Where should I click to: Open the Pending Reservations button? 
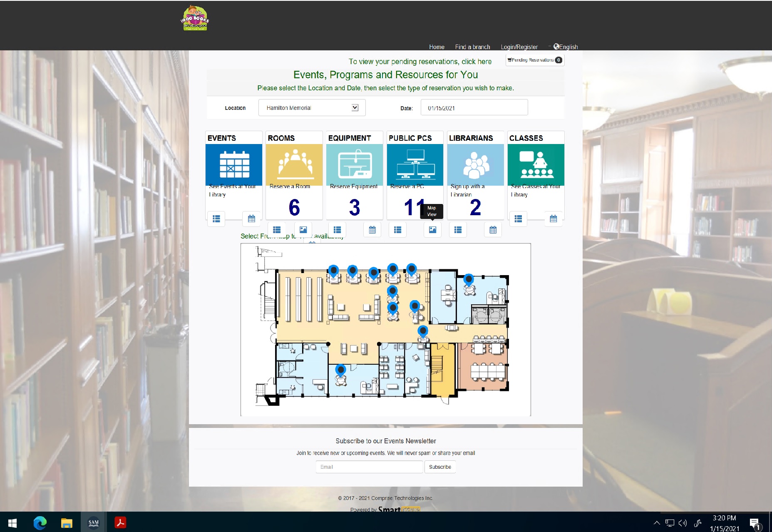coord(535,60)
